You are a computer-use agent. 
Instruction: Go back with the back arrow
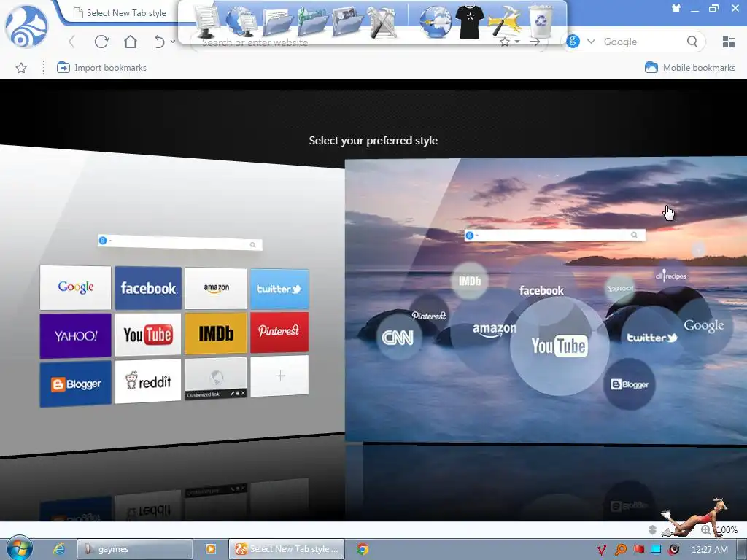pos(72,42)
